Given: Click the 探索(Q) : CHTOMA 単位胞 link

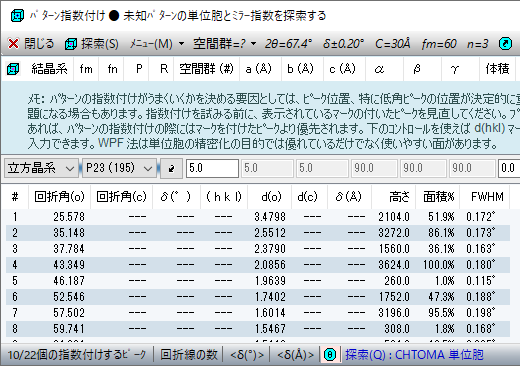Looking at the screenshot, I should pos(414,355).
